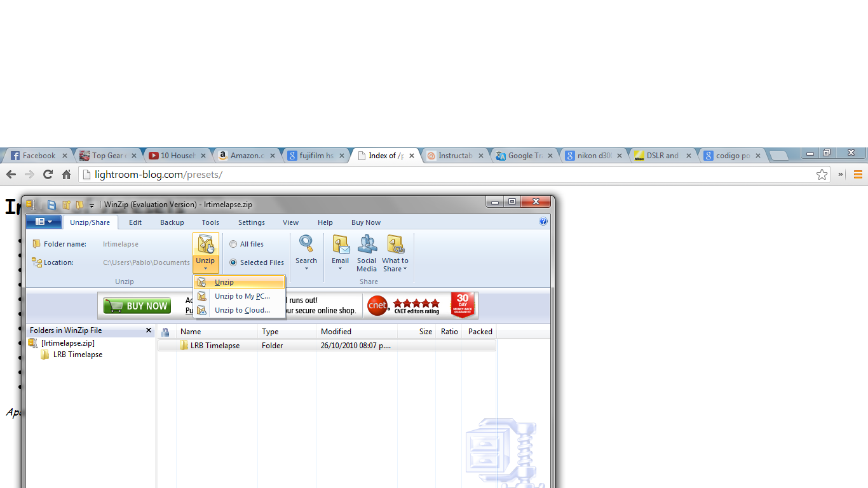The image size is (868, 488).
Task: Switch to the Google Translate browser tab
Action: 524,156
